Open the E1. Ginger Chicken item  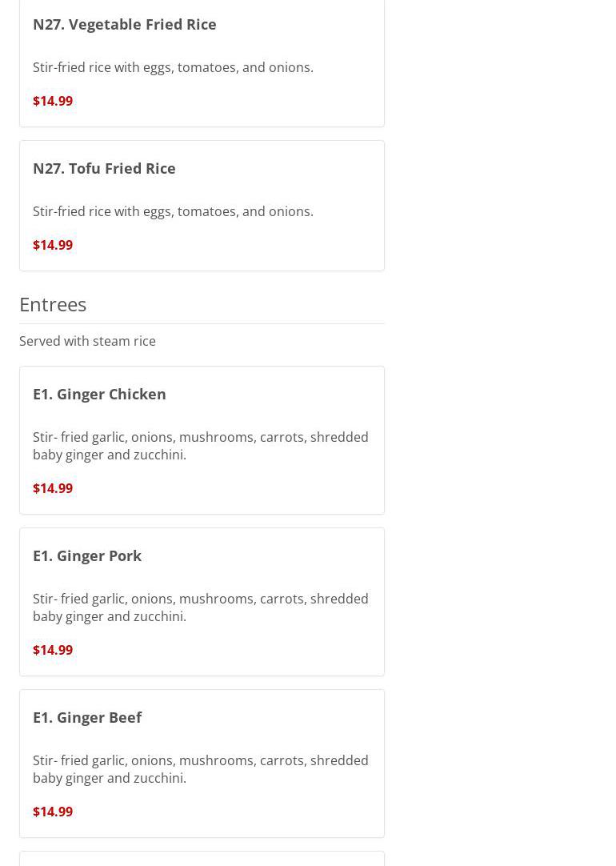tap(99, 394)
